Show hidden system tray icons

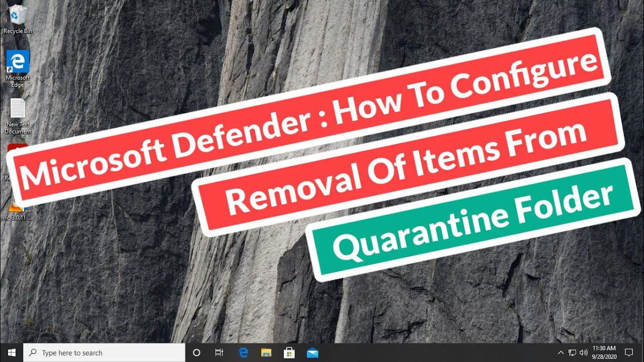(x=561, y=352)
